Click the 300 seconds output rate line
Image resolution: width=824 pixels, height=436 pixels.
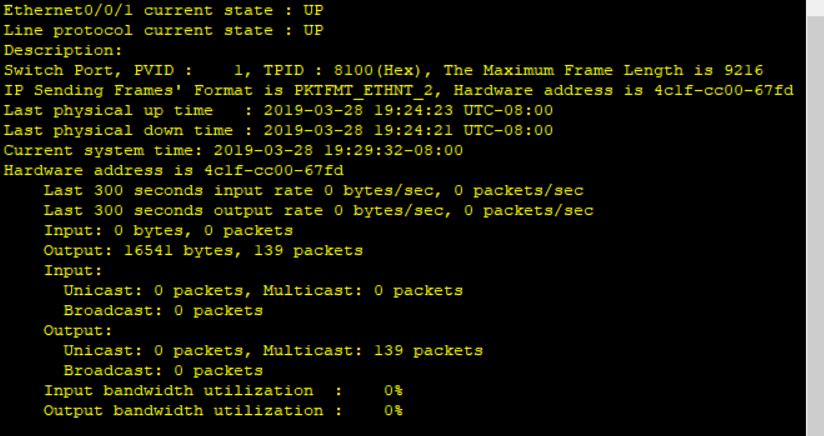(318, 211)
